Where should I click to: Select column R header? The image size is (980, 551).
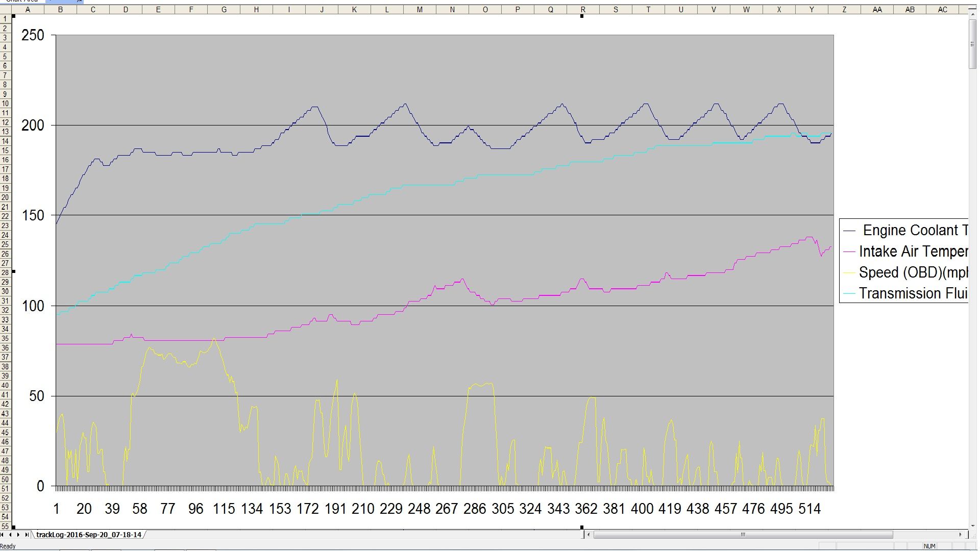click(x=583, y=9)
